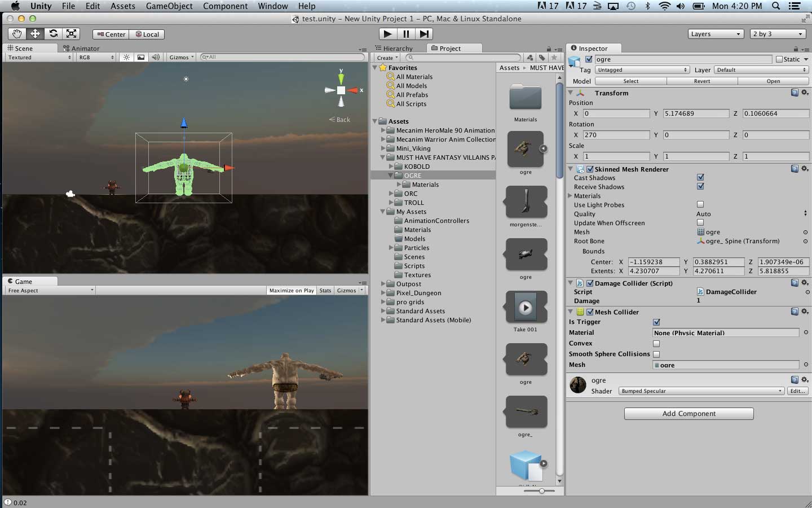
Task: Open the Textured draw mode dropdown
Action: [39, 57]
